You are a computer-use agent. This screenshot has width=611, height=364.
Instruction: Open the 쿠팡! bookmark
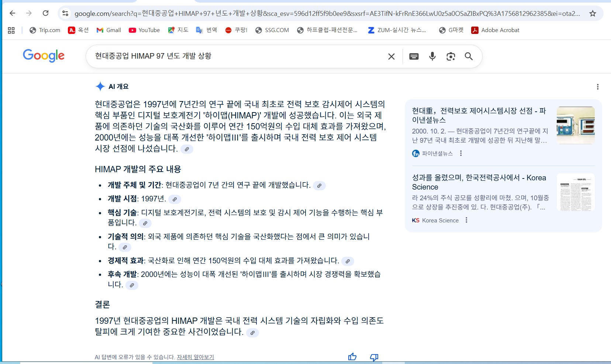pos(236,30)
